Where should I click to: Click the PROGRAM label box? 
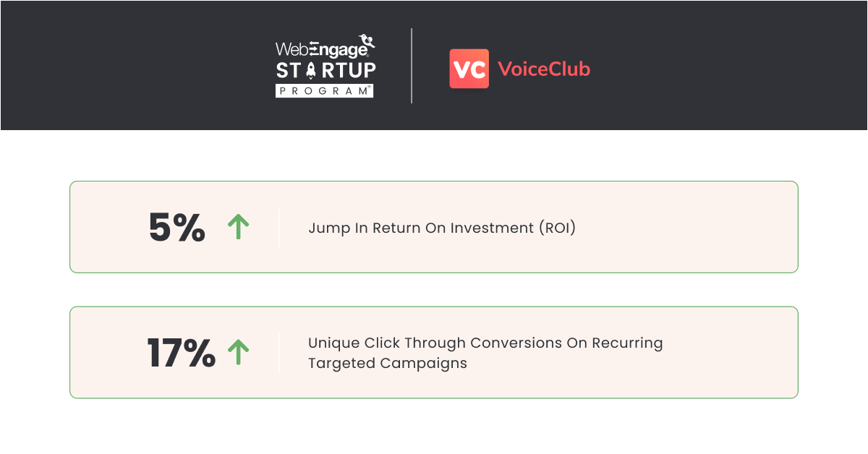[325, 91]
